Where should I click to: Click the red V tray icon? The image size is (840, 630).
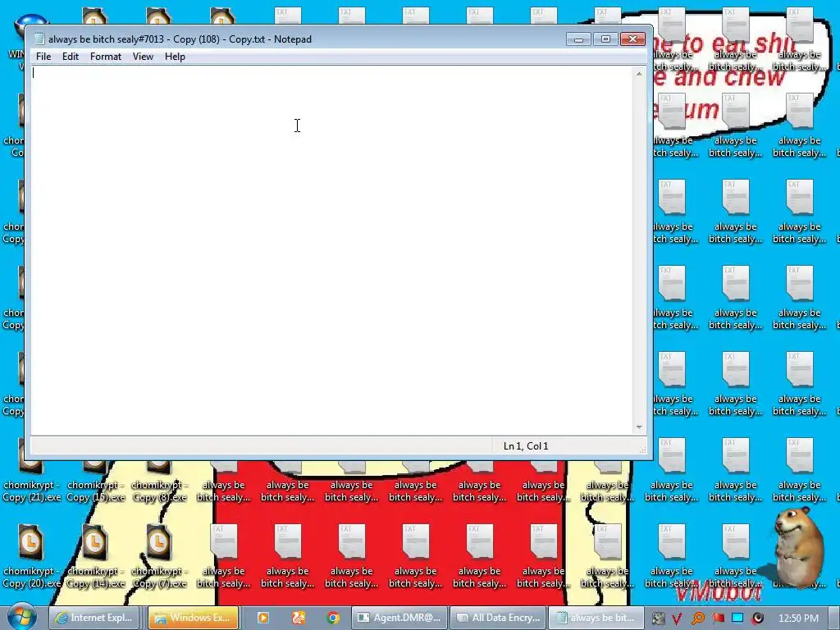[677, 619]
